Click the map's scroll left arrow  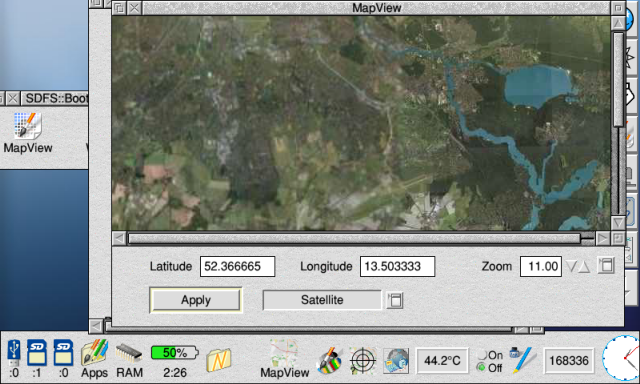tap(119, 238)
